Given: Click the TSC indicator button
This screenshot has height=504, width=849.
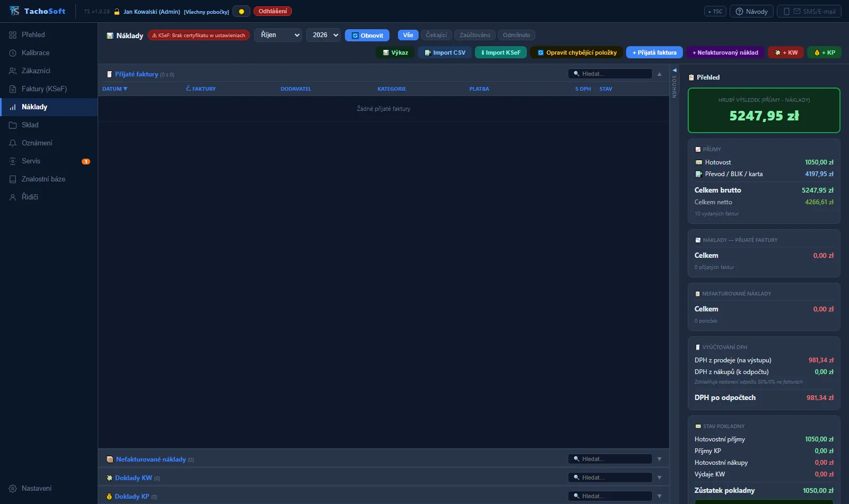Looking at the screenshot, I should pyautogui.click(x=715, y=11).
